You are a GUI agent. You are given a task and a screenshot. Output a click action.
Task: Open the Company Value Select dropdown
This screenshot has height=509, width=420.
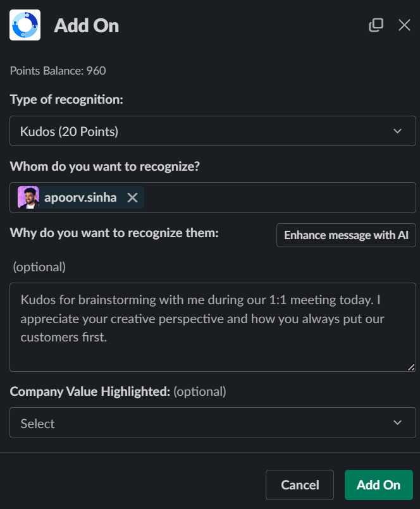pos(213,422)
